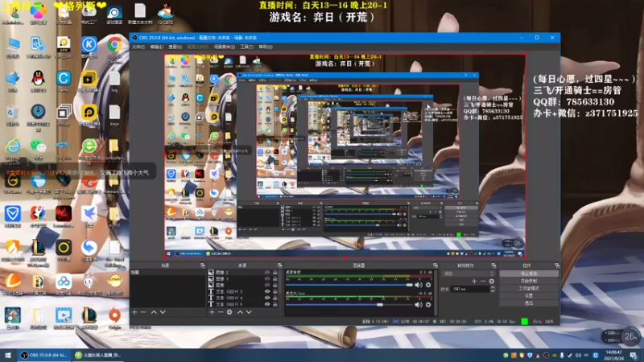
Task: Click the OBS 25.0.8 taskbar button
Action: 46,356
